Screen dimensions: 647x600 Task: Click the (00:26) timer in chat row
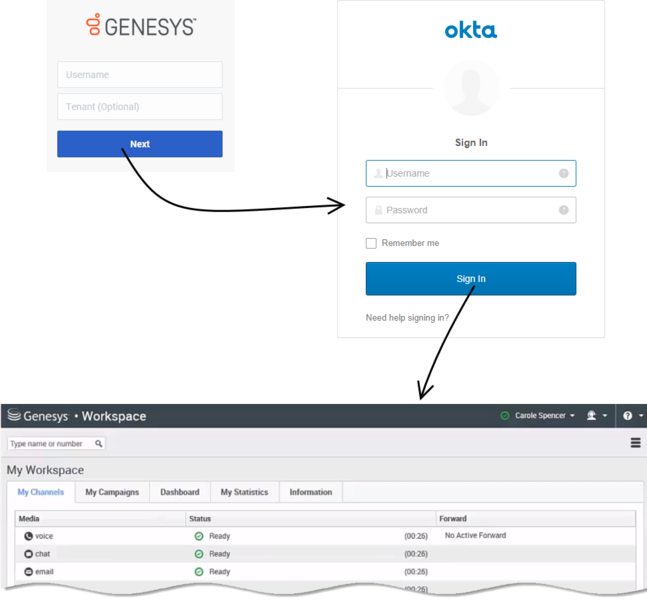click(416, 554)
